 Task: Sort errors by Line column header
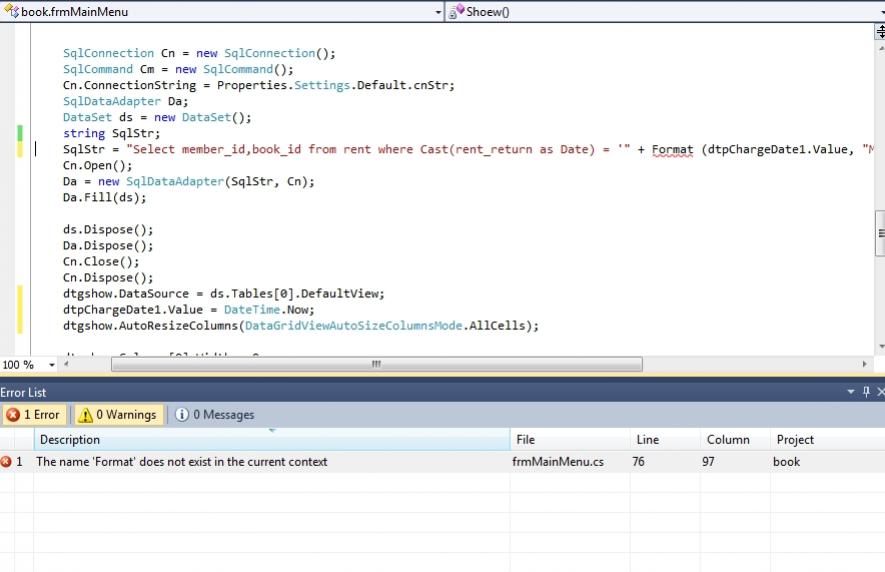click(x=665, y=439)
